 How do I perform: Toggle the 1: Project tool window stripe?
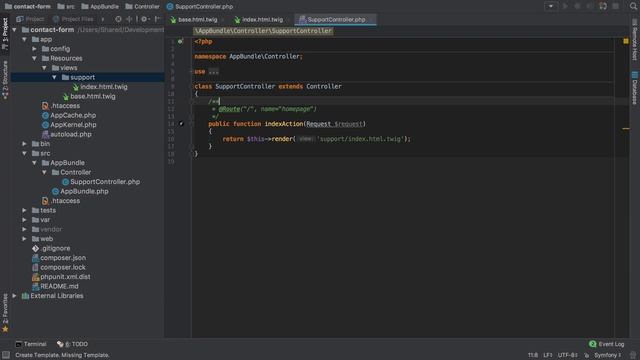(5, 33)
